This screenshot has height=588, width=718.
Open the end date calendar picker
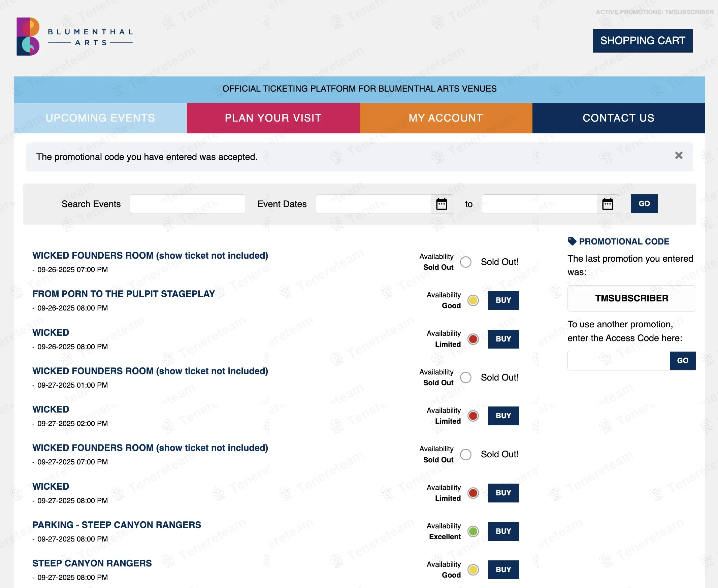click(x=607, y=204)
